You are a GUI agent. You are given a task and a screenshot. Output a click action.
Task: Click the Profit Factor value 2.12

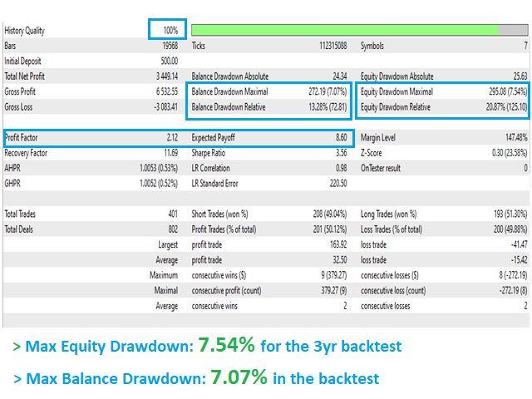(x=172, y=137)
